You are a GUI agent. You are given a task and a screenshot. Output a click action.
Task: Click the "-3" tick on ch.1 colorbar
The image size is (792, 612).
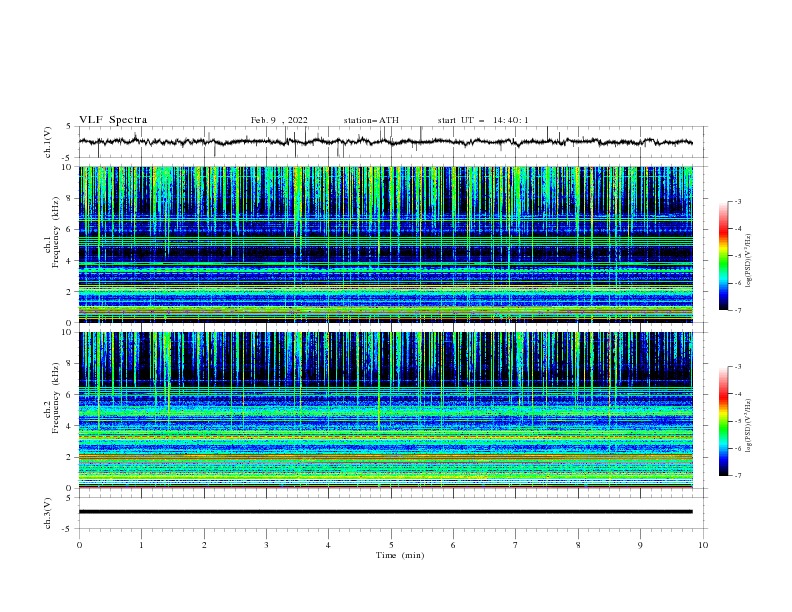point(738,201)
